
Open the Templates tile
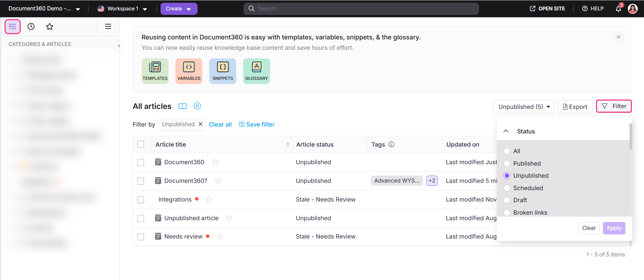tap(155, 71)
